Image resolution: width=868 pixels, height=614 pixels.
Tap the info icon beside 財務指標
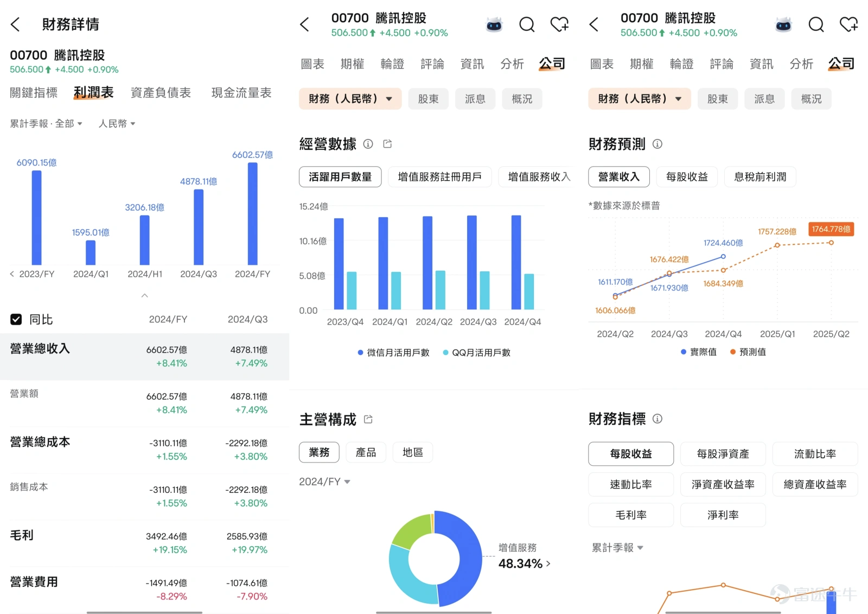(657, 419)
